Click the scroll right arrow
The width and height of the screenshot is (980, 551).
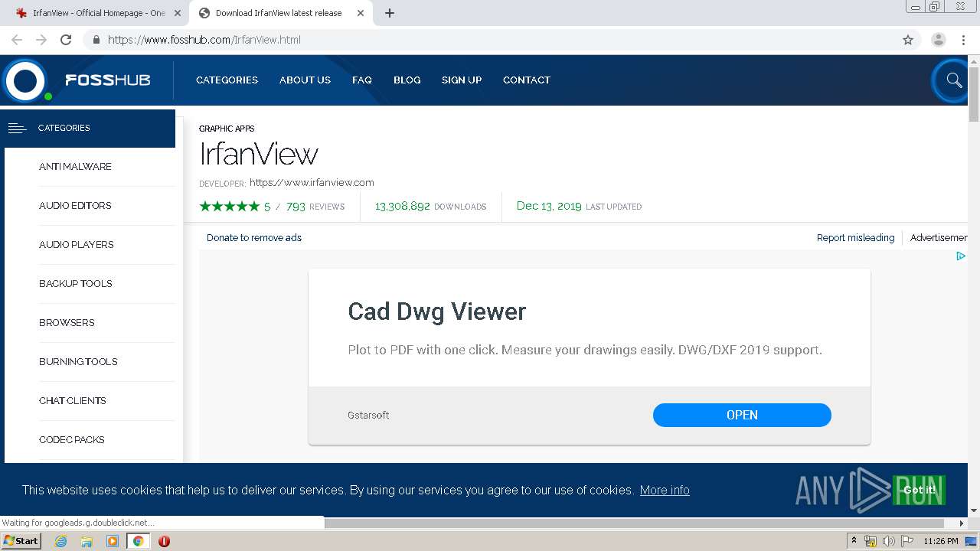[x=962, y=523]
